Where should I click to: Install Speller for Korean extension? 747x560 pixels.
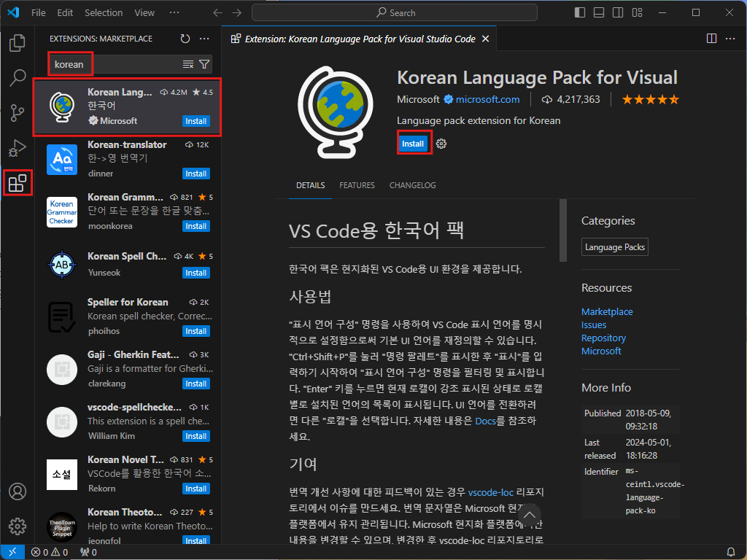point(196,331)
